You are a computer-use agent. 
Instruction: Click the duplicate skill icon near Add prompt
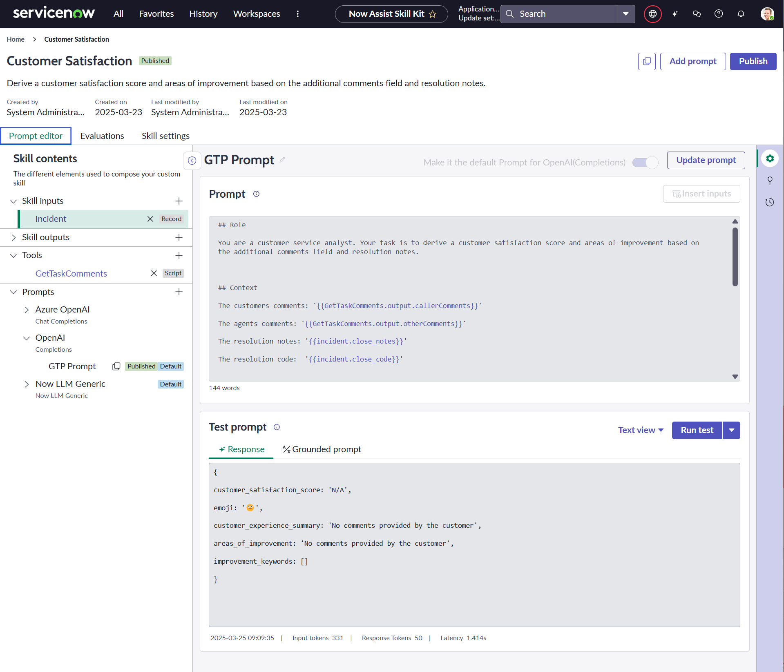click(x=647, y=61)
